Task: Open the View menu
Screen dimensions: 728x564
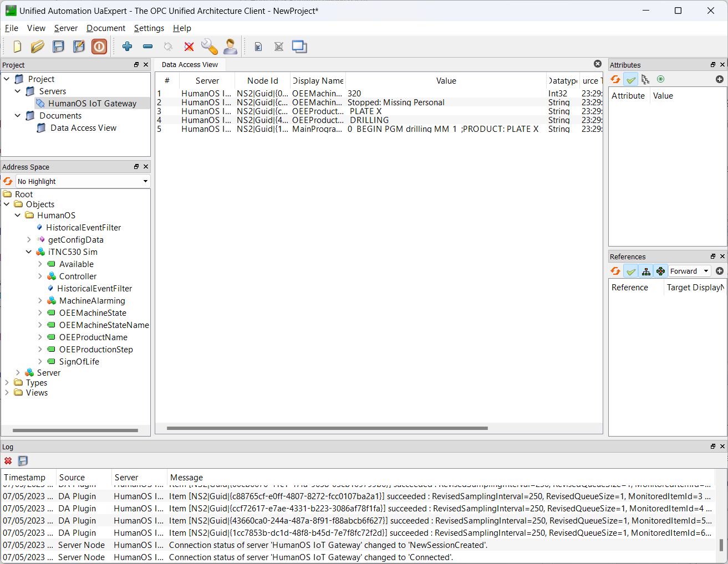Action: [37, 28]
